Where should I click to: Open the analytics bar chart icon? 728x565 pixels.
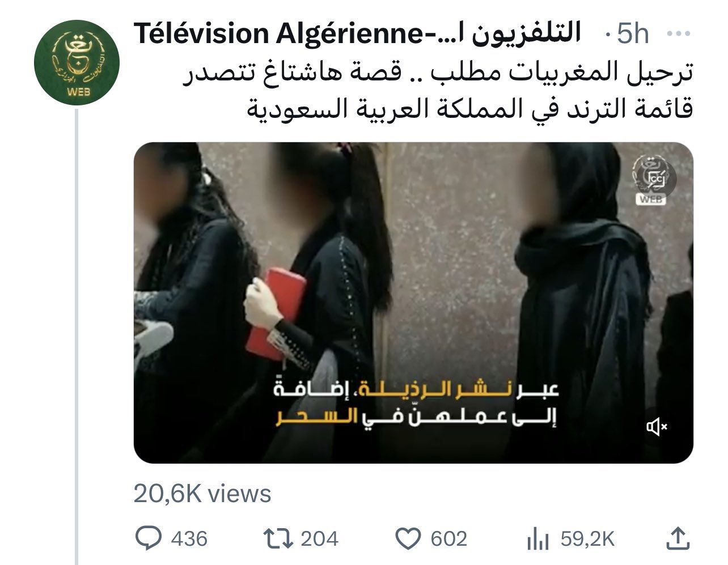537,539
